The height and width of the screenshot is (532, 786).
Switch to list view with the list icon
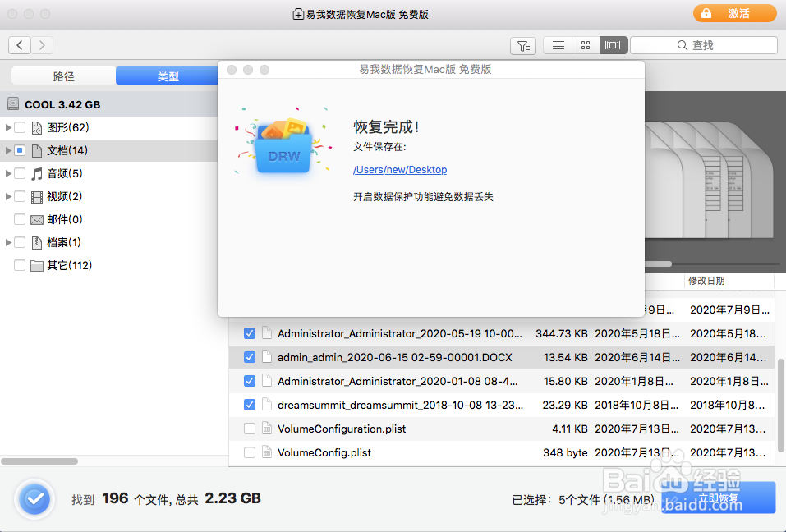point(557,45)
